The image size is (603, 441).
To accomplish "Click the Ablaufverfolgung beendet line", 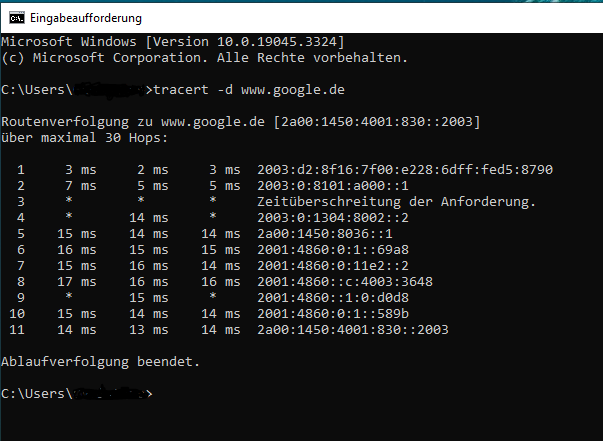I will 100,362.
